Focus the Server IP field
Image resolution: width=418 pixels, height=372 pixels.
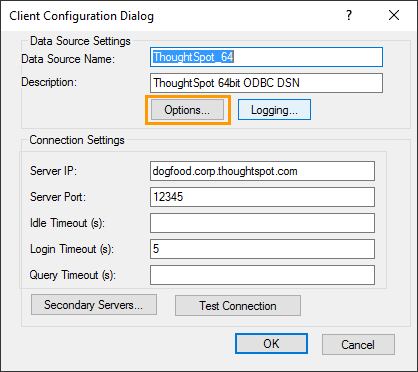(x=262, y=171)
